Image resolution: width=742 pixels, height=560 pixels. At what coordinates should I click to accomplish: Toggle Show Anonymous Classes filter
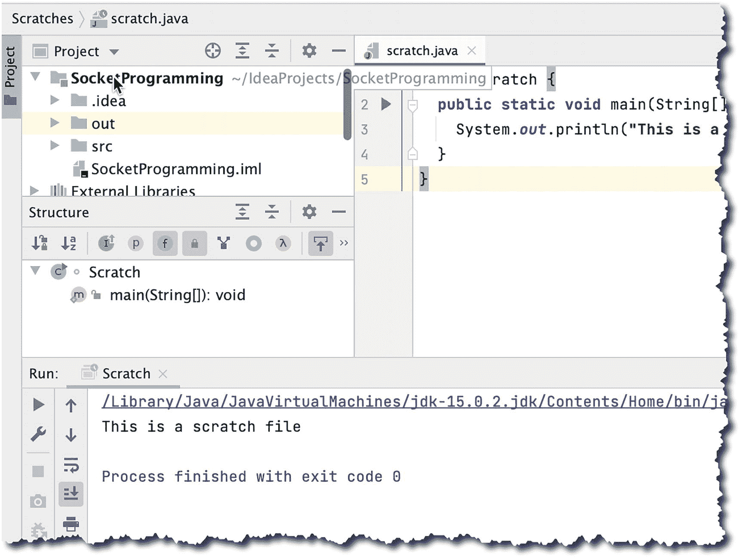pos(224,243)
